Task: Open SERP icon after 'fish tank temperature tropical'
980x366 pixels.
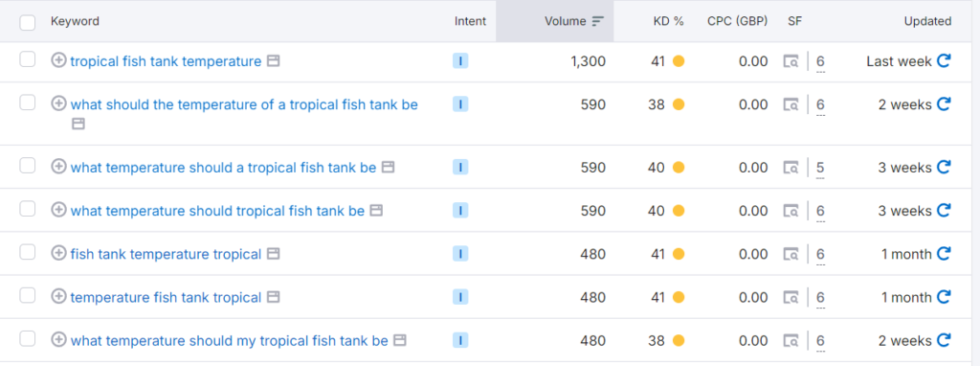Action: [x=273, y=254]
